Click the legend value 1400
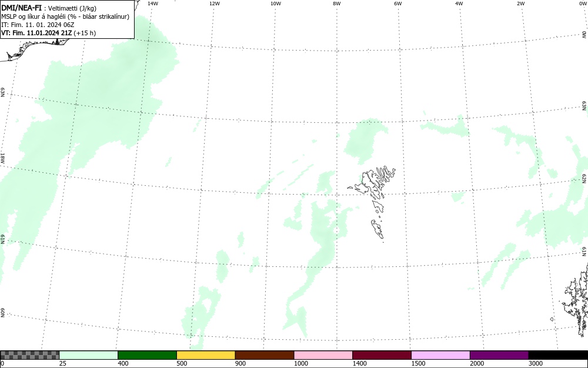 coord(360,363)
